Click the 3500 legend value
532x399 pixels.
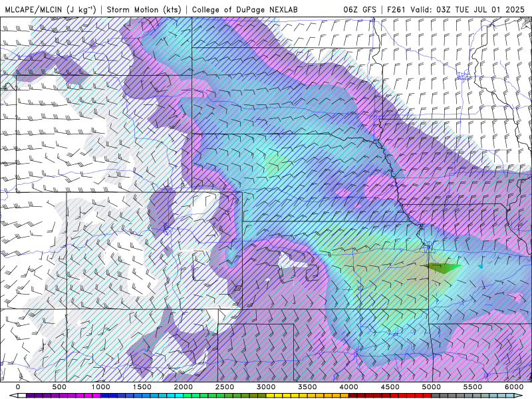(308, 387)
